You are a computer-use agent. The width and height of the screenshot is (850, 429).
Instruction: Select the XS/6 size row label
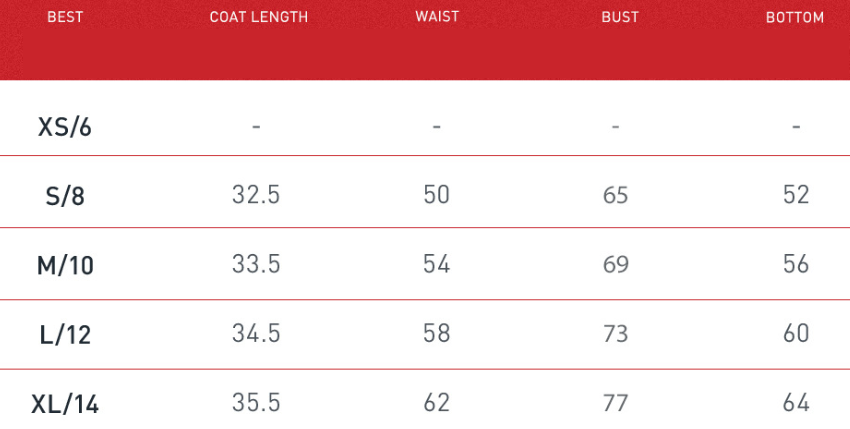[x=65, y=127]
